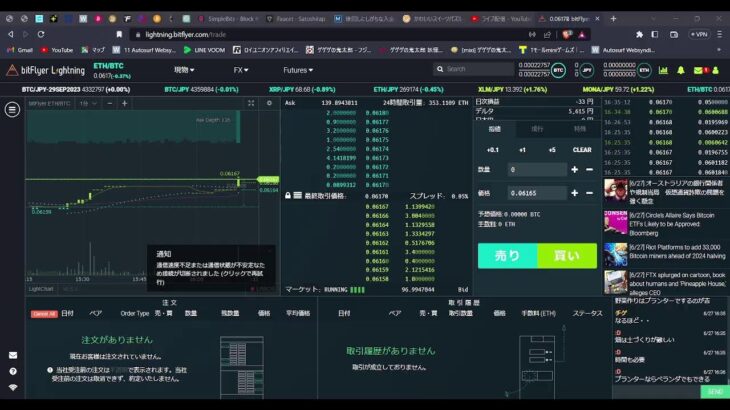Click the bitFlyer Lightning logo
Image resolution: width=730 pixels, height=410 pixels.
pyautogui.click(x=46, y=70)
